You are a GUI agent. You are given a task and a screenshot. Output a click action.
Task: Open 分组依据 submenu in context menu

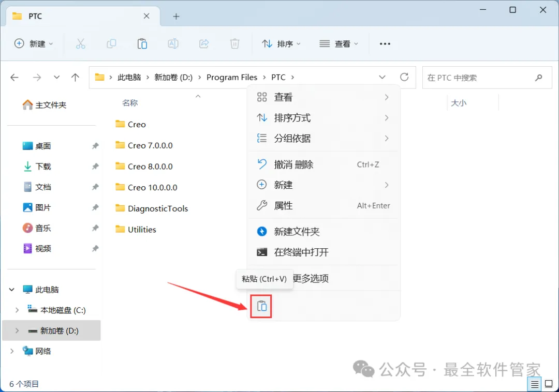323,138
